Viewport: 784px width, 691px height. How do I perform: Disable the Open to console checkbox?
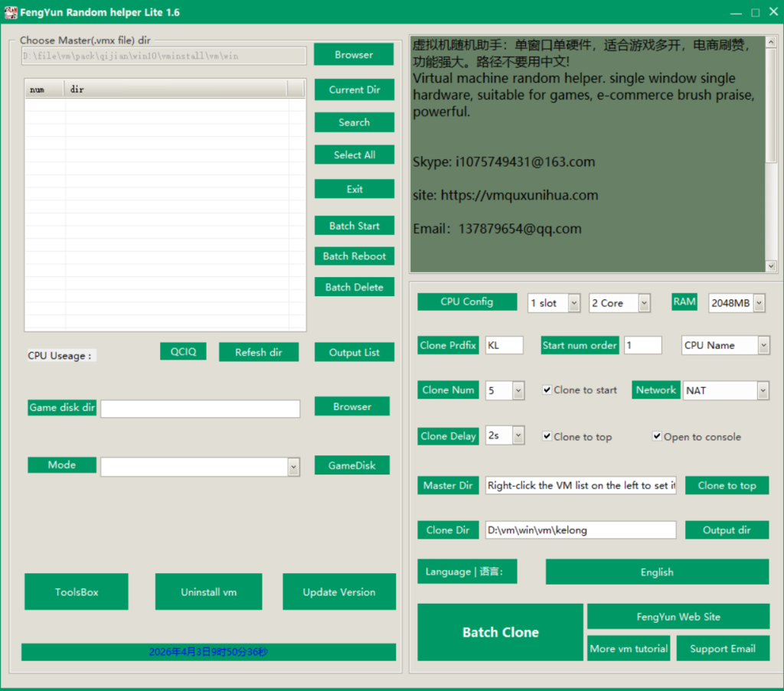point(657,436)
